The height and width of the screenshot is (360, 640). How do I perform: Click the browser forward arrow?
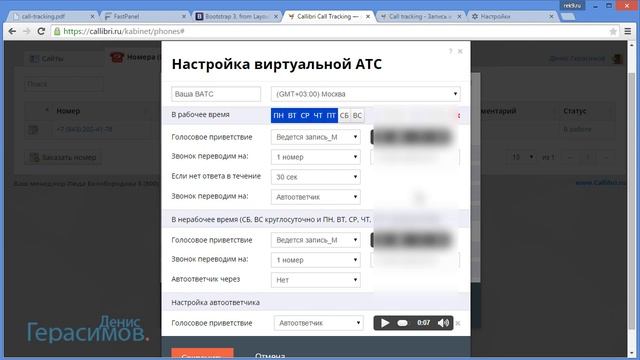pos(27,31)
